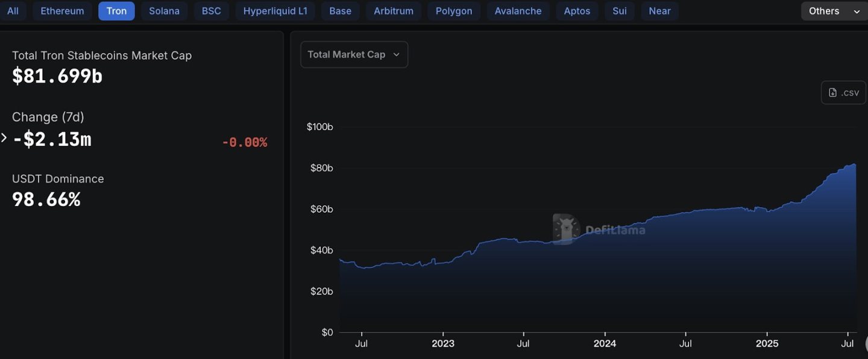The height and width of the screenshot is (359, 868).
Task: Expand the Change (7d) arrow chevron
Action: 4,138
